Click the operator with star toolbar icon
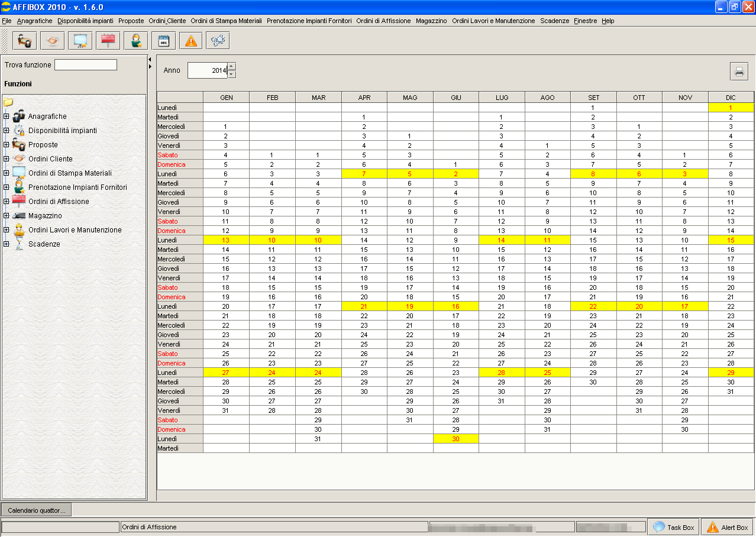Screen dimensions: 756x537 135,41
